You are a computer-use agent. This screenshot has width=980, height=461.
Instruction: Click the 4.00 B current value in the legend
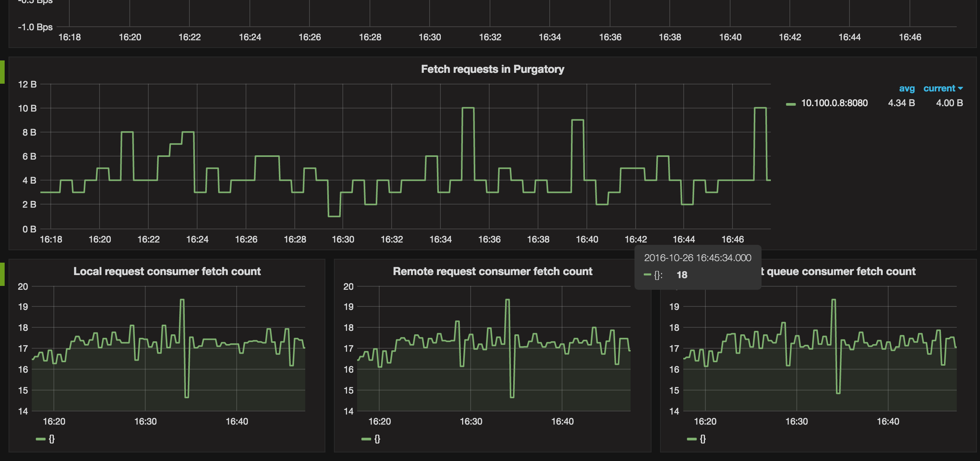tap(949, 103)
